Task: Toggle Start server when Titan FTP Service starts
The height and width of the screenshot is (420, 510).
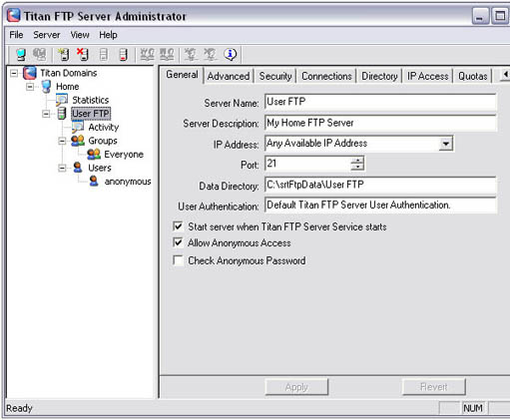Action: pyautogui.click(x=178, y=226)
